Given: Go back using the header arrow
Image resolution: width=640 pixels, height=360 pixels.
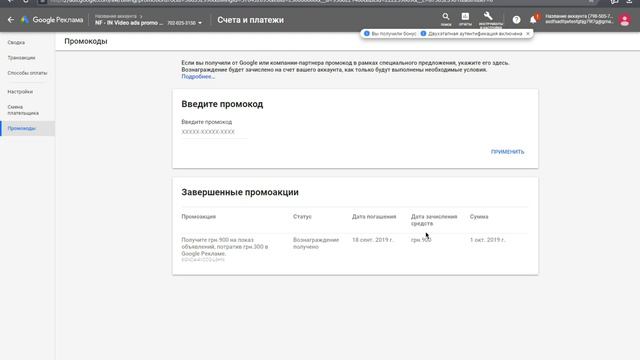Looking at the screenshot, I should (x=11, y=20).
